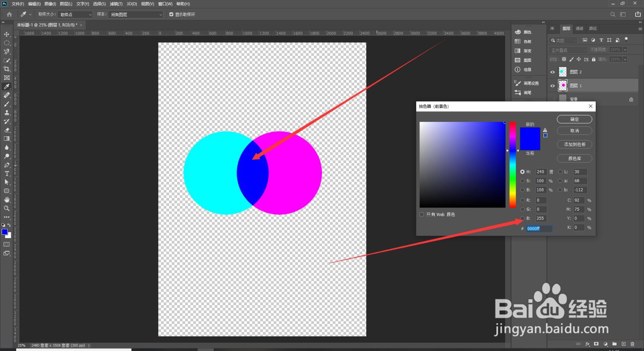This screenshot has width=644, height=351.
Task: Select the Blur tool
Action: coord(6,148)
